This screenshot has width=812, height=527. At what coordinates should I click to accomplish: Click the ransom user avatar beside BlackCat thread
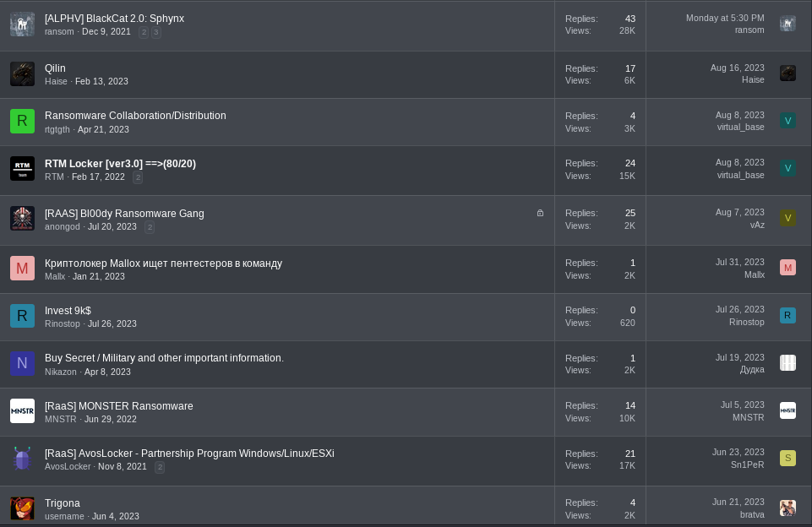[22, 24]
